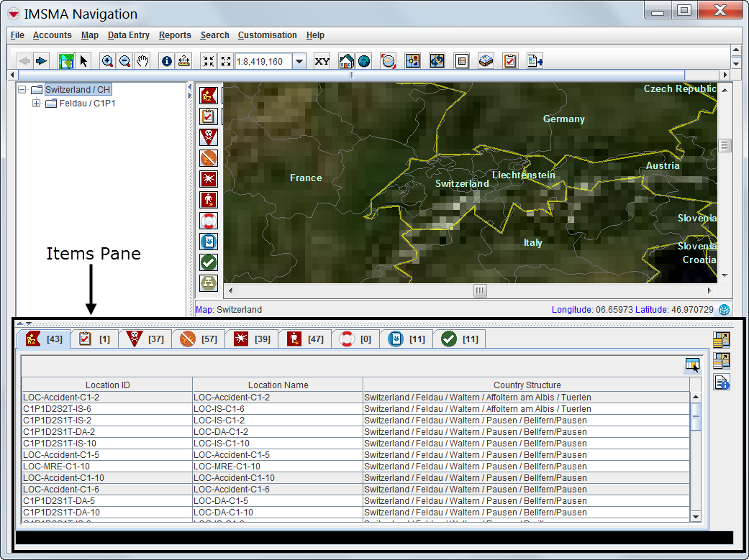
Task: Toggle the green checkmark layer beside map
Action: click(x=208, y=262)
